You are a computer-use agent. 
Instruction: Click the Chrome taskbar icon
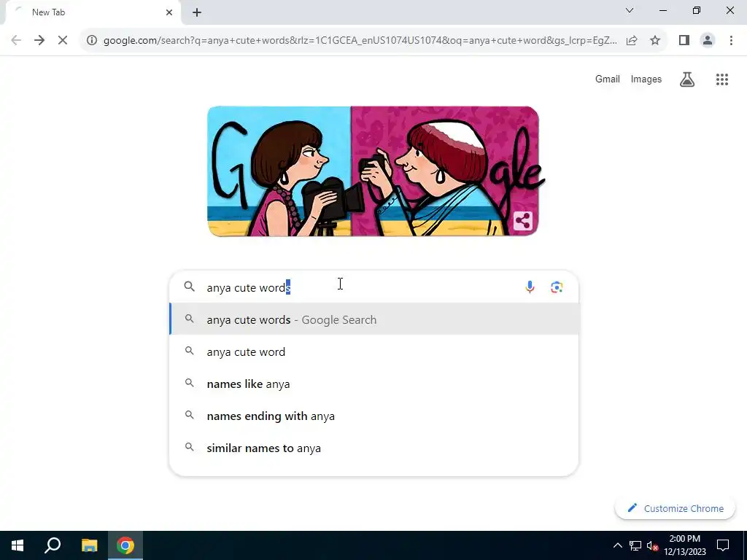click(125, 545)
